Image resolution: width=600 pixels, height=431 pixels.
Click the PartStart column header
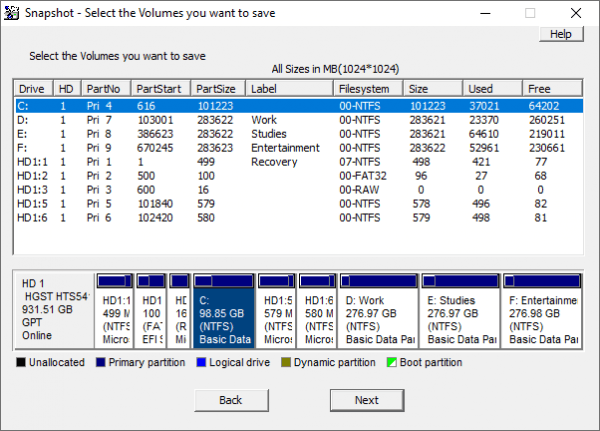[161, 89]
